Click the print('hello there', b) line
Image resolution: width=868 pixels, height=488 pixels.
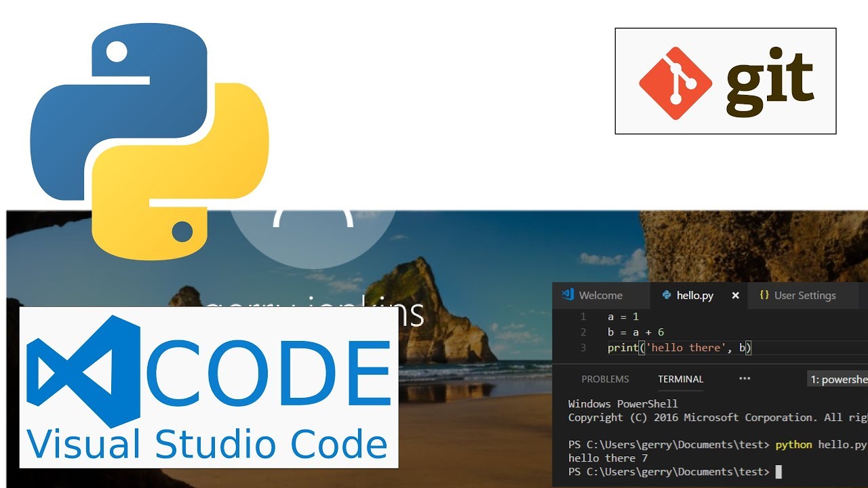(680, 348)
